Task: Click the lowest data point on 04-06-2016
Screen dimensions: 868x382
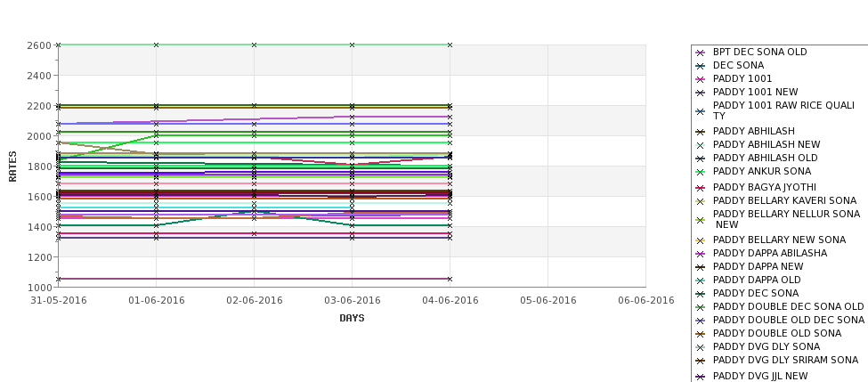Action: coord(450,279)
